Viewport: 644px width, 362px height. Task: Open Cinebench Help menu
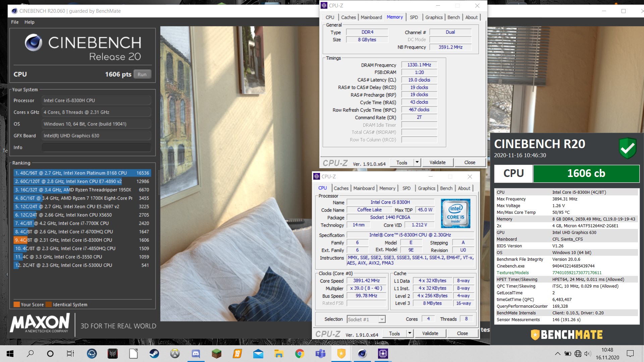[x=30, y=22]
